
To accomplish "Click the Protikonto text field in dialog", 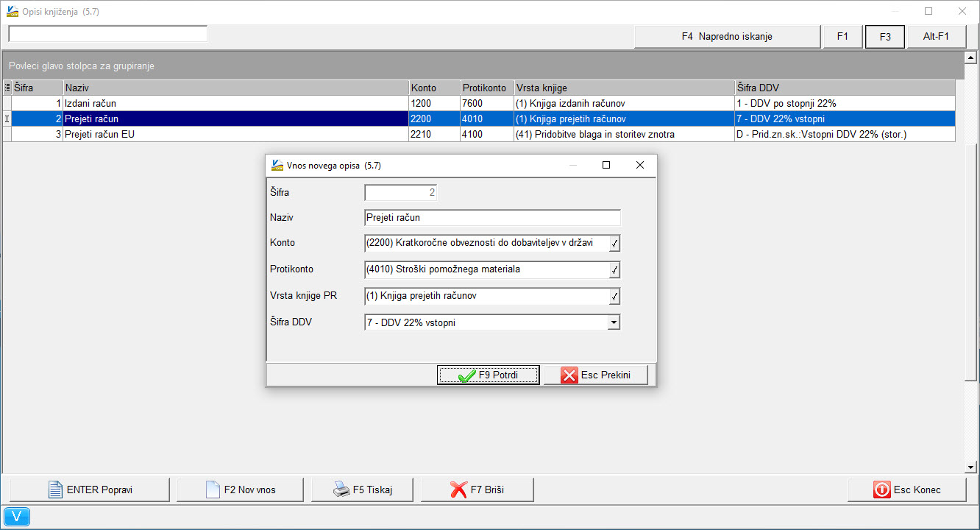I will (x=486, y=269).
